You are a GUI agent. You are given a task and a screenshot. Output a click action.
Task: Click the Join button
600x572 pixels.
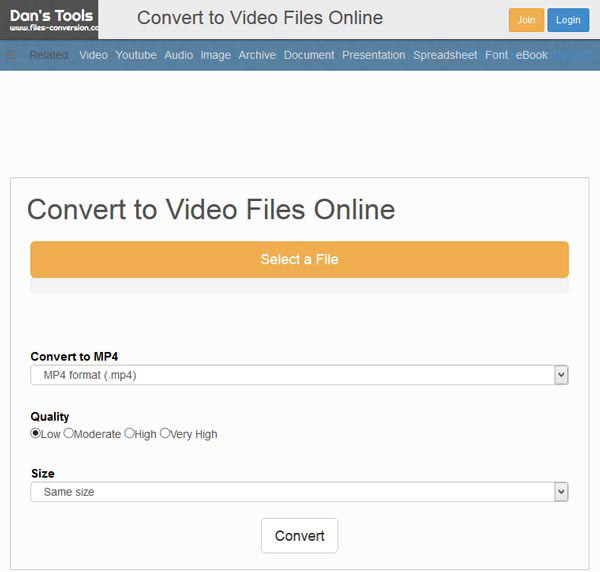point(526,20)
